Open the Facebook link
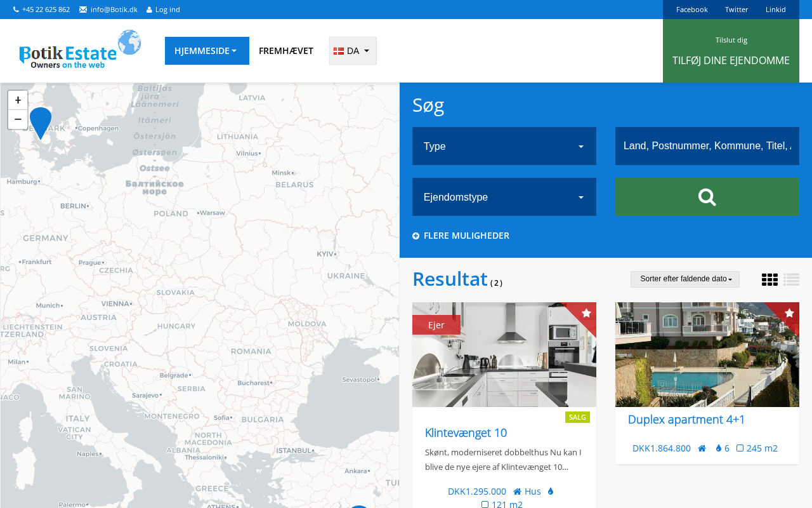 pos(691,10)
